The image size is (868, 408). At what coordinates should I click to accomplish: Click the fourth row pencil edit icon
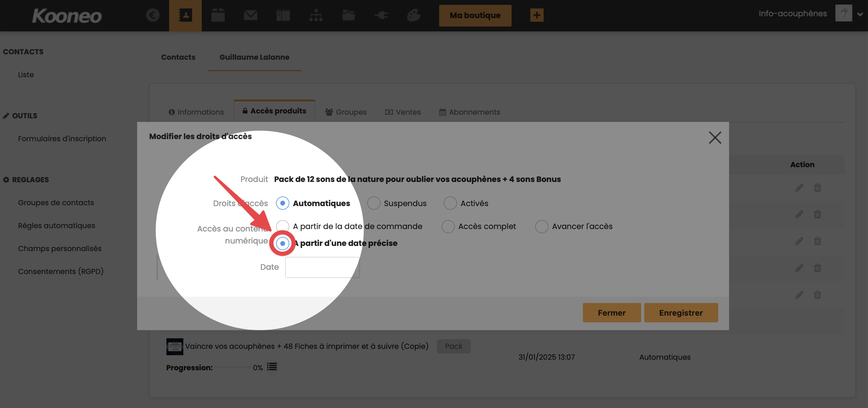(799, 268)
